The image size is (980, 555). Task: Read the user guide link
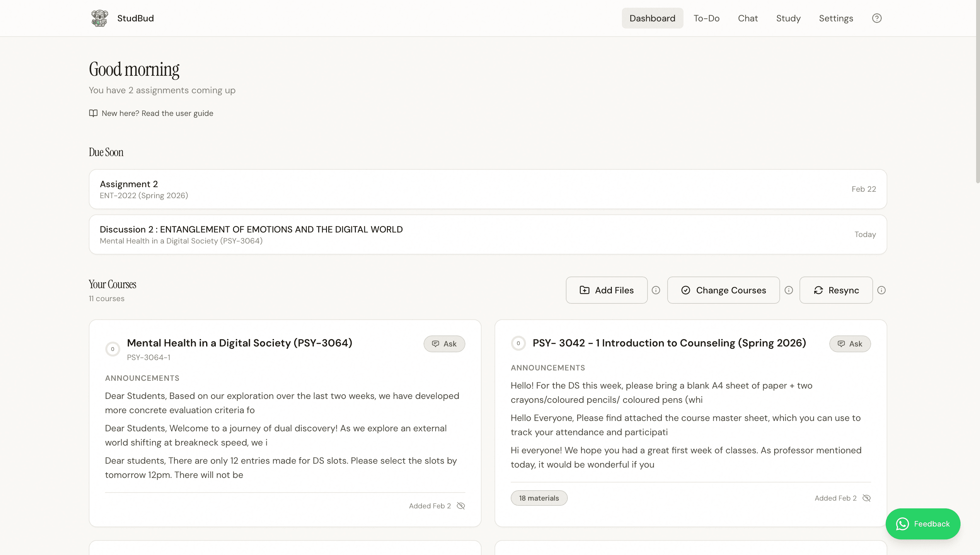point(157,113)
